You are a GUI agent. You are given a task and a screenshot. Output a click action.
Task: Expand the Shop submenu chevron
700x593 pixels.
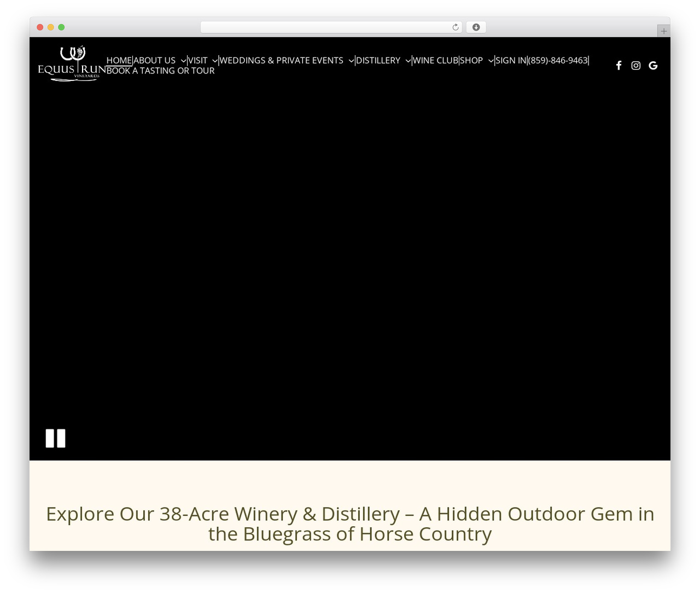click(491, 61)
